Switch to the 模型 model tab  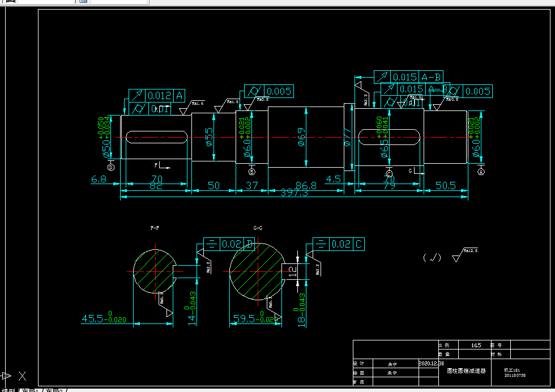click(x=8, y=390)
